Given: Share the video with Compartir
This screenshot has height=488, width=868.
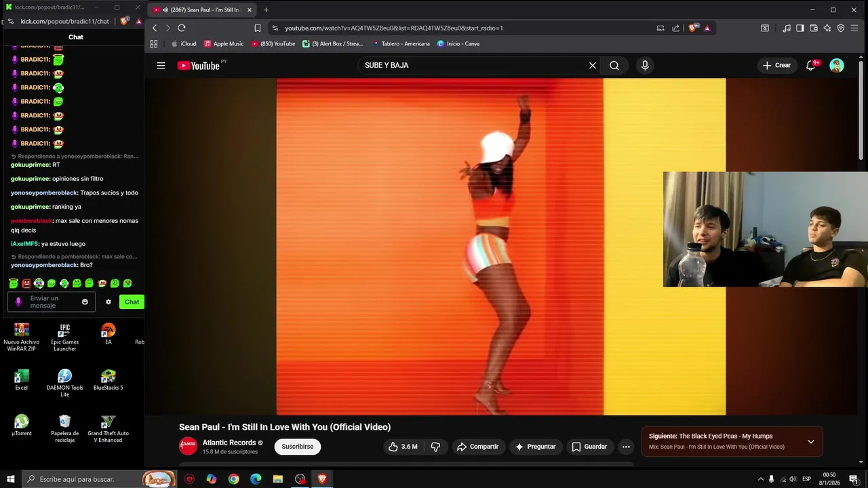Looking at the screenshot, I should 478,447.
